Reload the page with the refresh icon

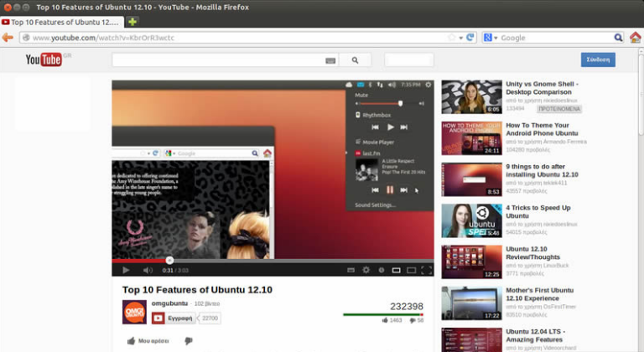[x=470, y=38]
